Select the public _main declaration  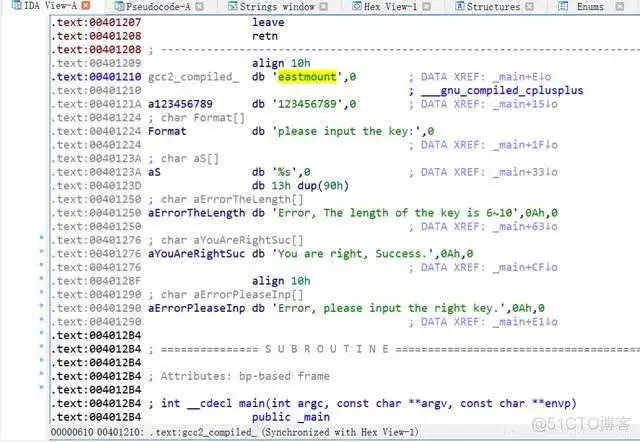tap(291, 417)
